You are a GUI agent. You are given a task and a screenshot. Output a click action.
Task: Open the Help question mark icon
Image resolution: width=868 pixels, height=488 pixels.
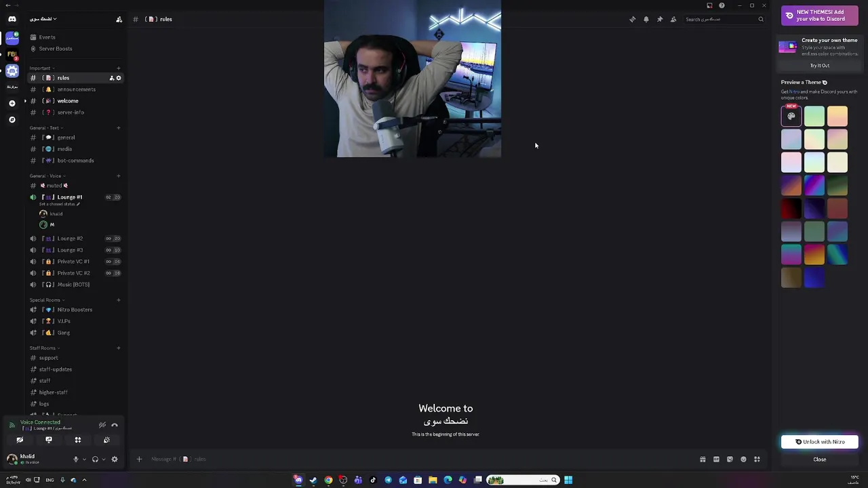tap(722, 5)
